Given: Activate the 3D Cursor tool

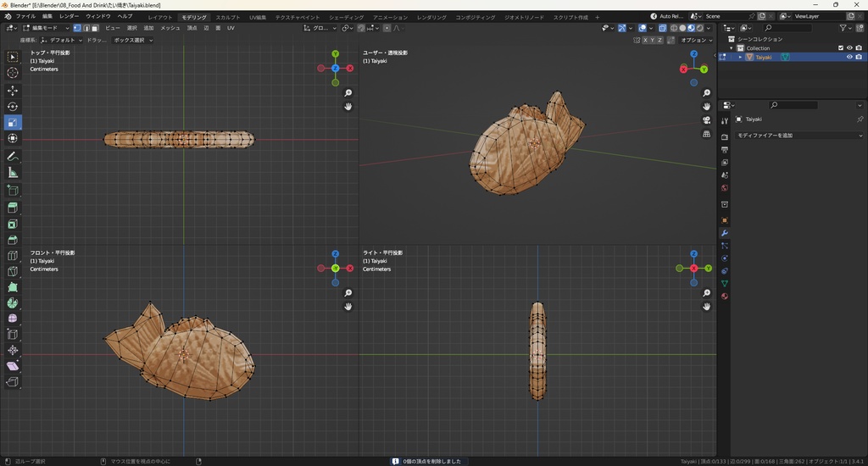Looking at the screenshot, I should 13,73.
